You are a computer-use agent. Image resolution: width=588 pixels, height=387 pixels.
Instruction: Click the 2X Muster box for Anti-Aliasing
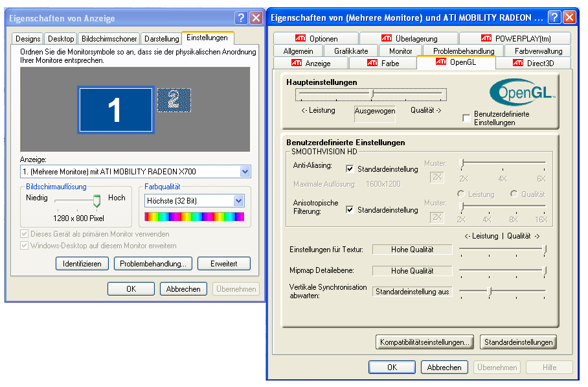click(x=437, y=177)
